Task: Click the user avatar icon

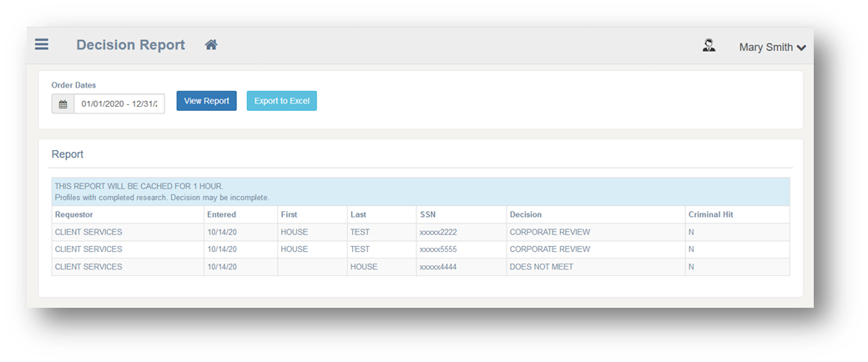Action: click(x=709, y=45)
